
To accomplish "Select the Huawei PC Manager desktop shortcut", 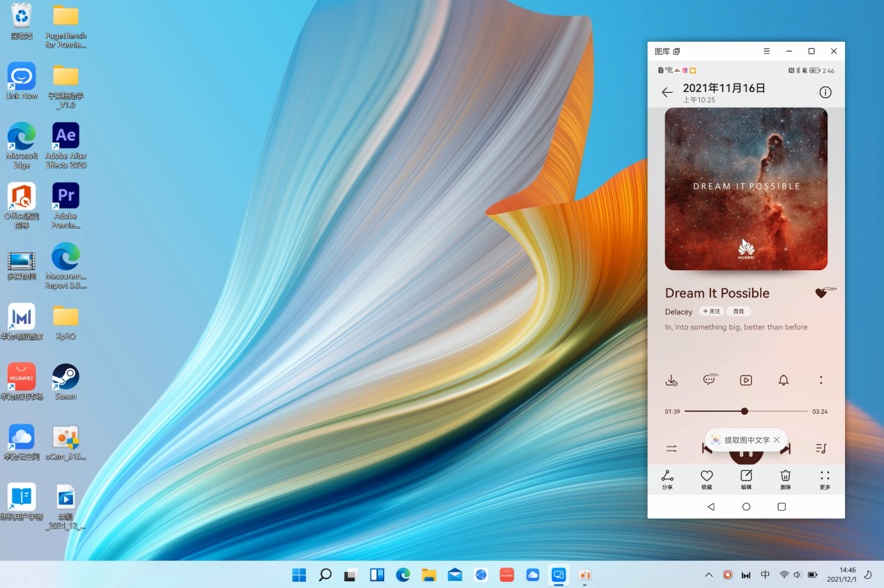I will click(22, 322).
